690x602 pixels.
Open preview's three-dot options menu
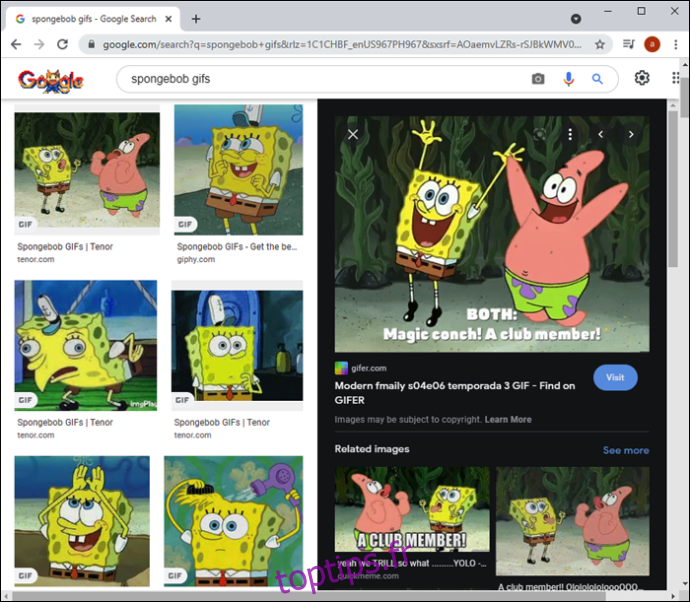(570, 134)
